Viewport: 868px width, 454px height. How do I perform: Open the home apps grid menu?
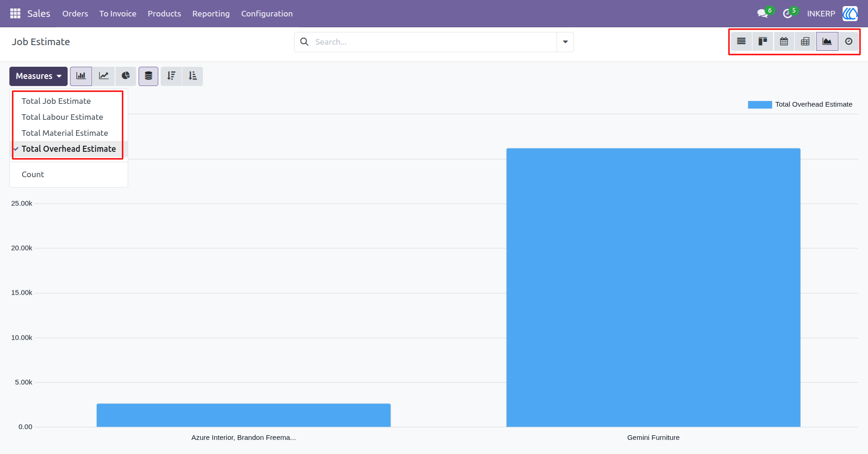[15, 14]
